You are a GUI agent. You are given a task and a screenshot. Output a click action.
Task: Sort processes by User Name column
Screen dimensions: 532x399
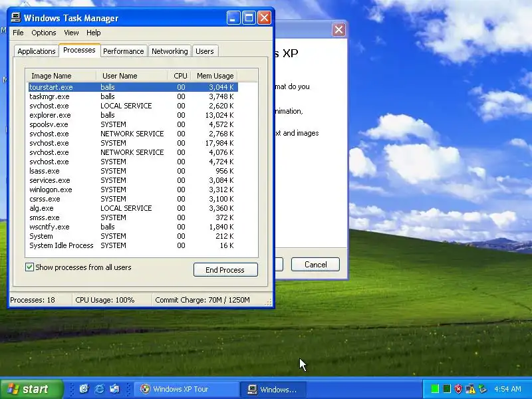pos(132,76)
